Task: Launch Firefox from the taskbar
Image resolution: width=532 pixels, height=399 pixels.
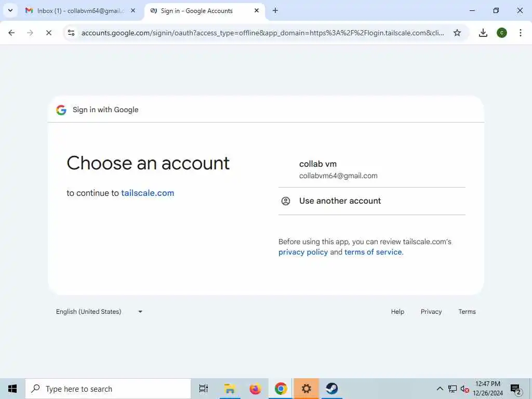Action: [x=255, y=389]
